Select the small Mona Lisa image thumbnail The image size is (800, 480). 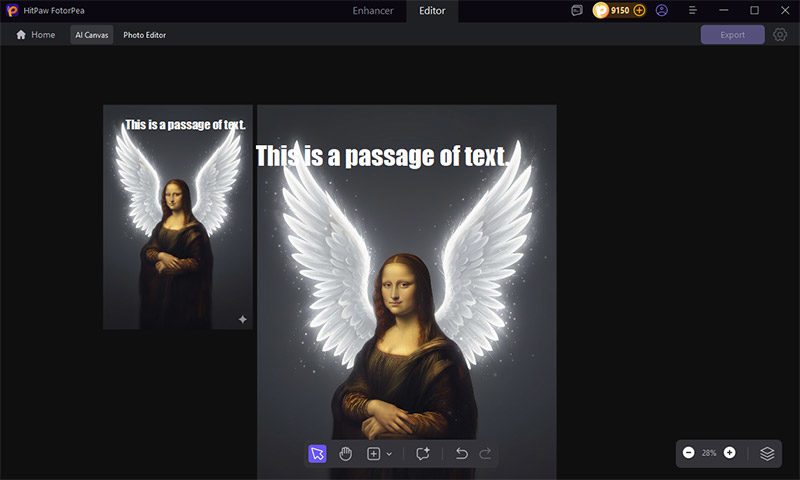178,217
